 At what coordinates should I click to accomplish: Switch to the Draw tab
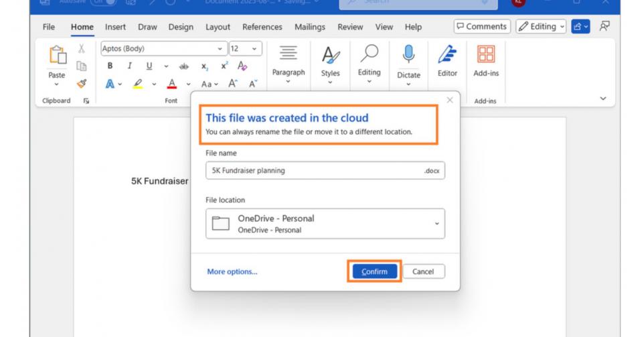point(147,27)
